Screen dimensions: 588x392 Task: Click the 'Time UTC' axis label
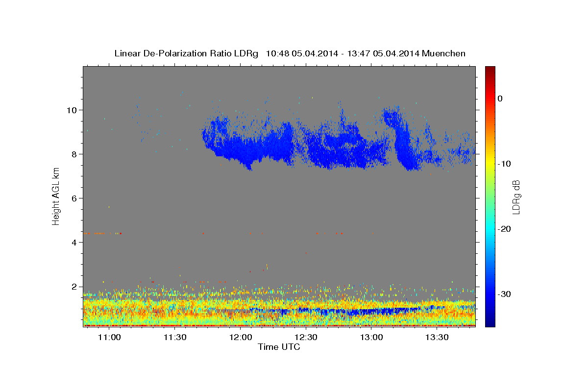tap(279, 347)
